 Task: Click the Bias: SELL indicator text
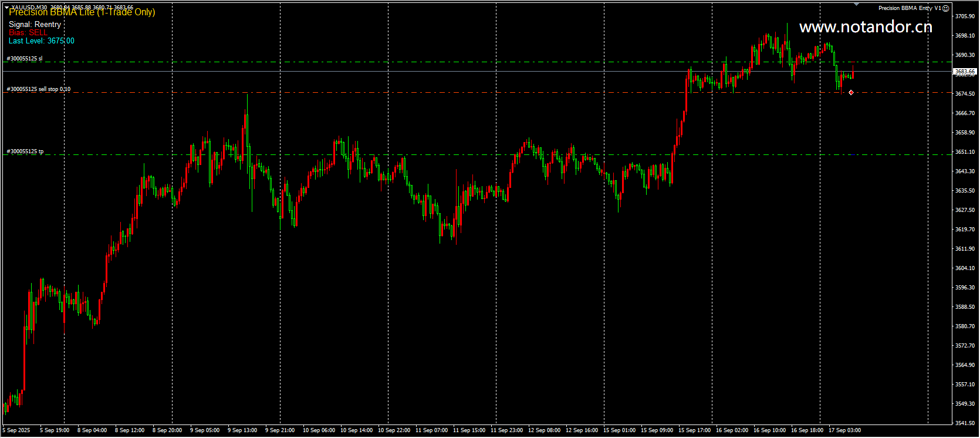28,32
